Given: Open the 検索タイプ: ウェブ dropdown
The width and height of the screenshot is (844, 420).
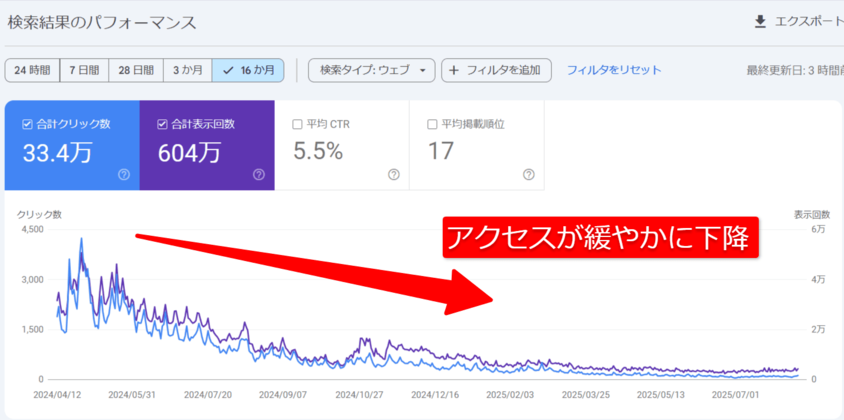Looking at the screenshot, I should pyautogui.click(x=372, y=70).
